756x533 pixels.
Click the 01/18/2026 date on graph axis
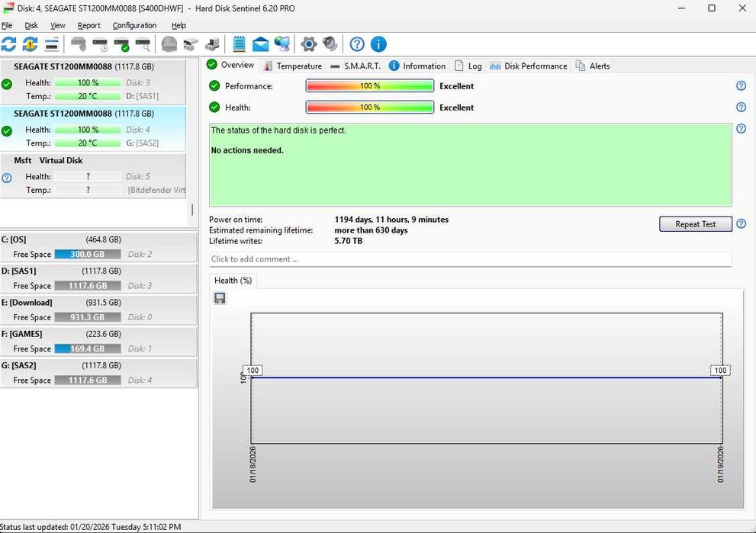tap(253, 464)
